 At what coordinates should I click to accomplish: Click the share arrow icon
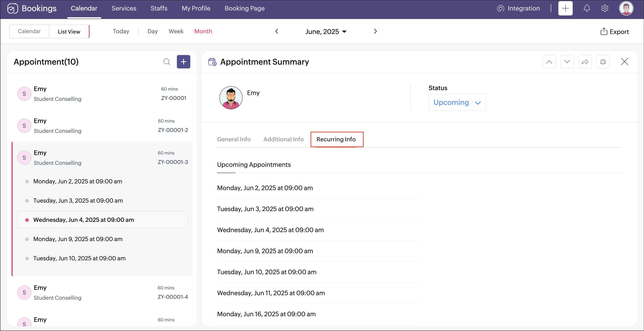585,62
